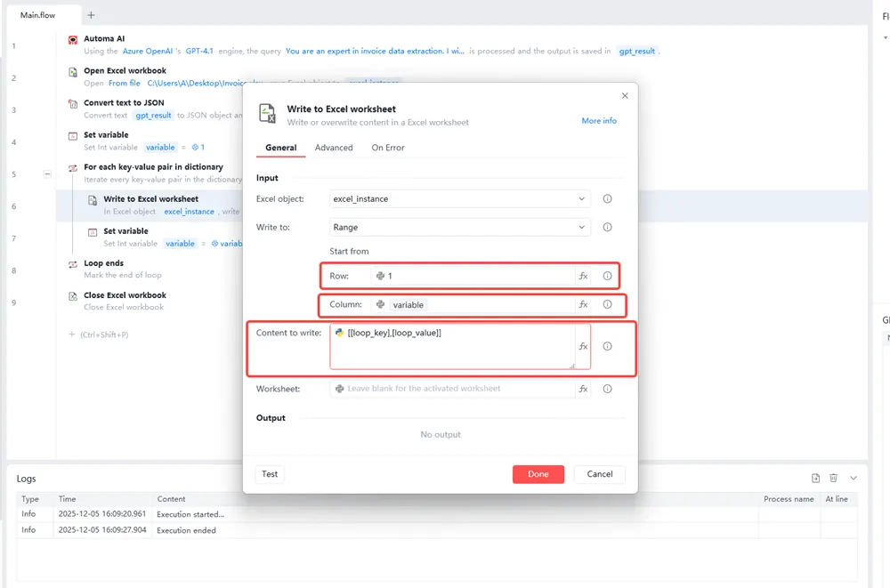This screenshot has height=588, width=890.
Task: Click the Open Excel workbook step icon
Action: coord(73,72)
